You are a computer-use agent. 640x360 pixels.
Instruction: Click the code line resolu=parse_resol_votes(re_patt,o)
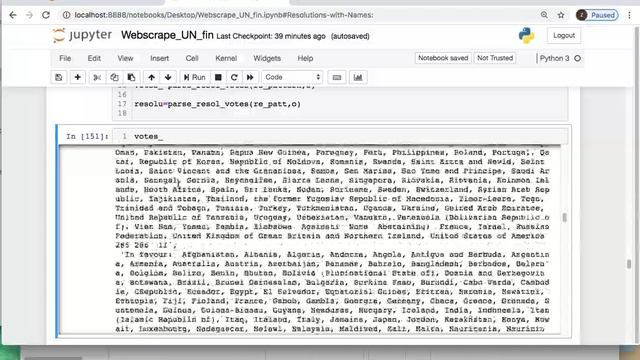coord(218,104)
